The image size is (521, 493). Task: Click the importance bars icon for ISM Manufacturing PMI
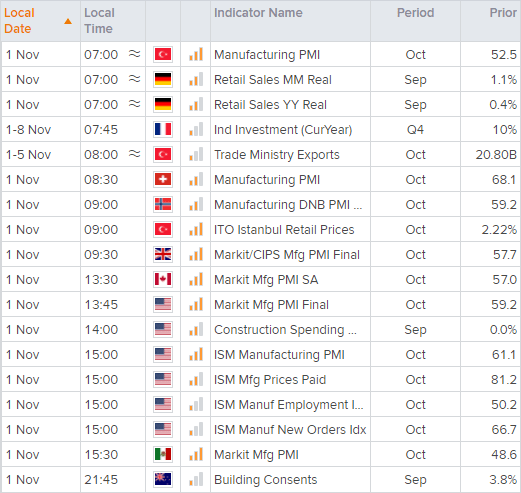196,354
